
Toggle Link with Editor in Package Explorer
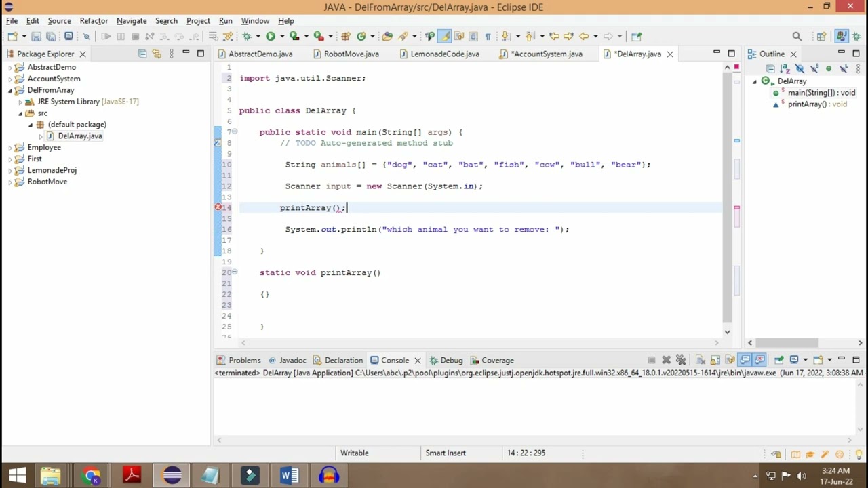tap(157, 54)
